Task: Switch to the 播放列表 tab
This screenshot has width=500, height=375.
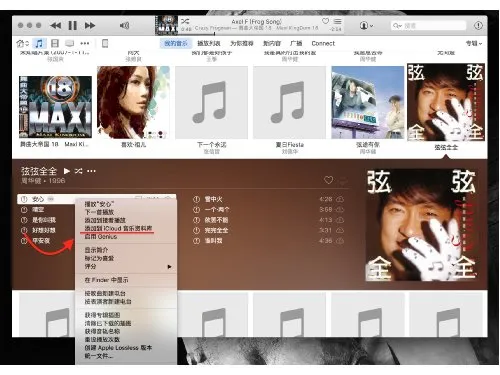Action: (209, 43)
